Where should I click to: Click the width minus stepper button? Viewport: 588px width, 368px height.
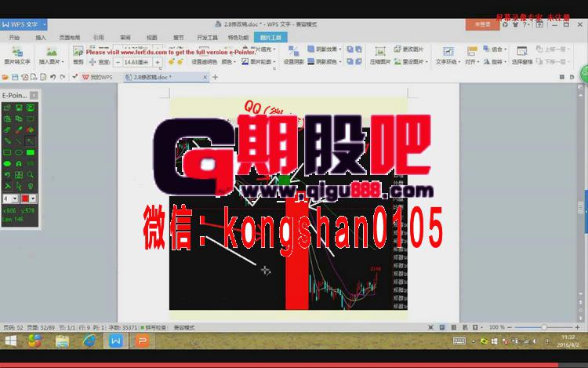click(118, 62)
